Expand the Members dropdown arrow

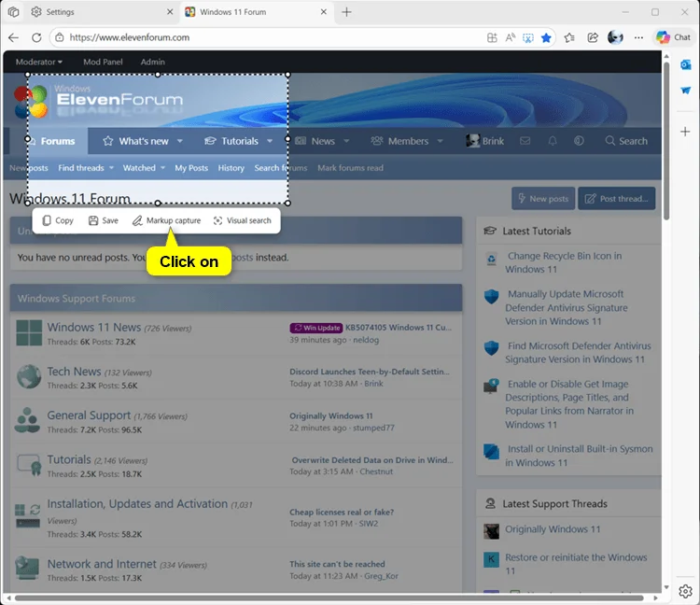pos(441,141)
